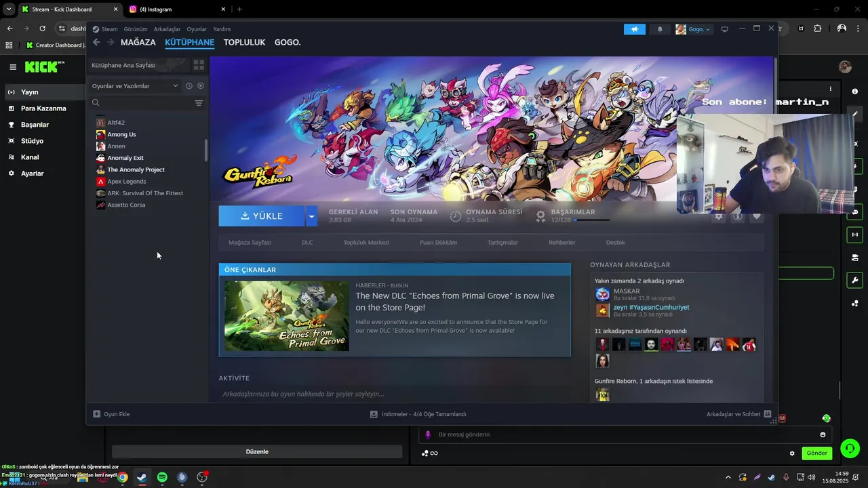
Task: Open the Puan Dükkânı link
Action: tap(438, 243)
